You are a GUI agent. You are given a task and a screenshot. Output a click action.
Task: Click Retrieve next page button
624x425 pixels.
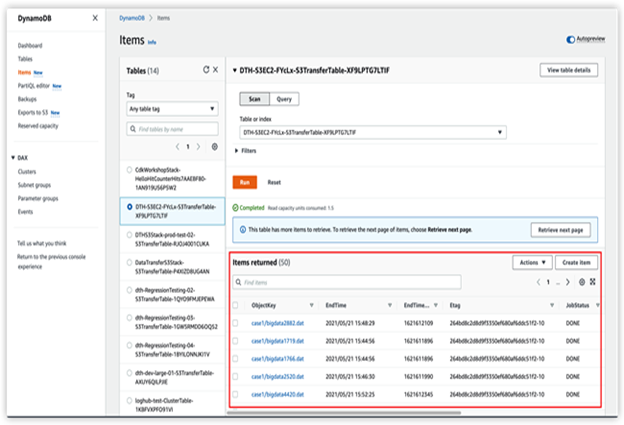coord(560,230)
